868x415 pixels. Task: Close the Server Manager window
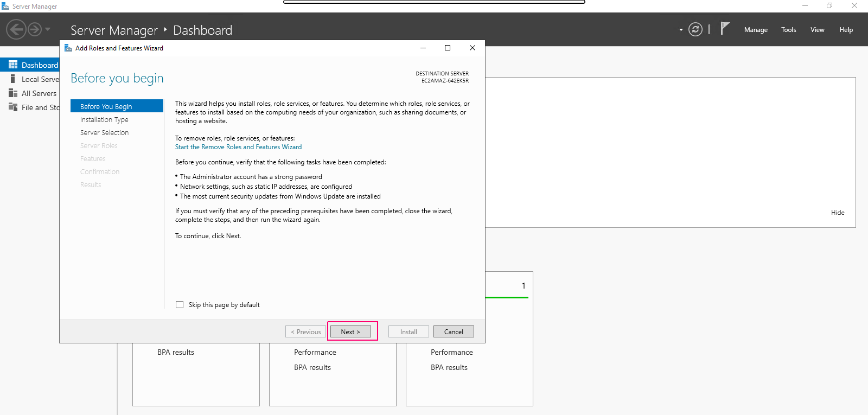[854, 6]
